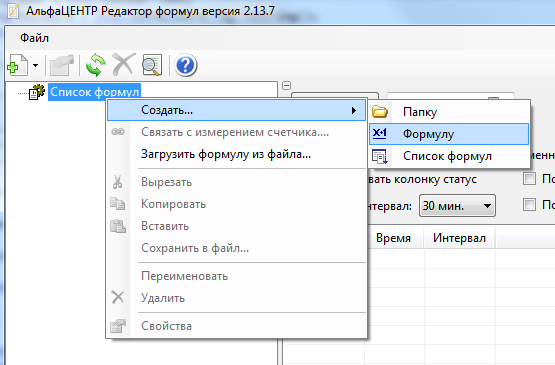Click the X icon beside Удалить
This screenshot has height=365, width=555.
tap(118, 297)
